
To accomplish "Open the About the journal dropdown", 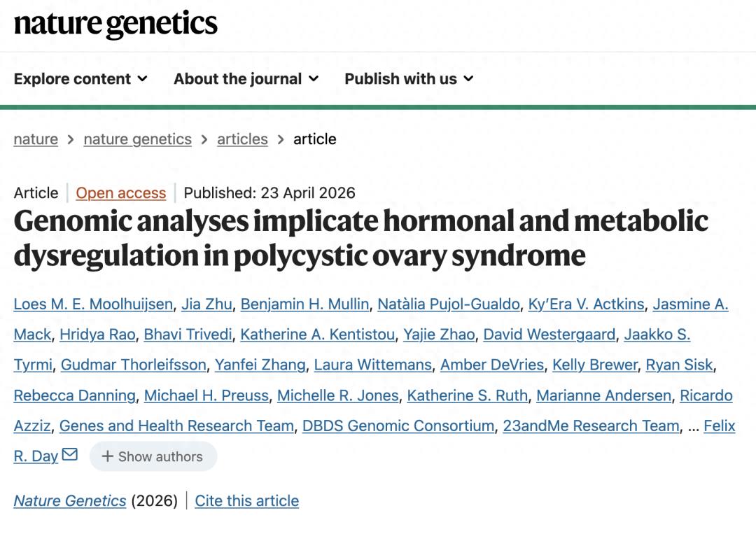I will click(246, 79).
